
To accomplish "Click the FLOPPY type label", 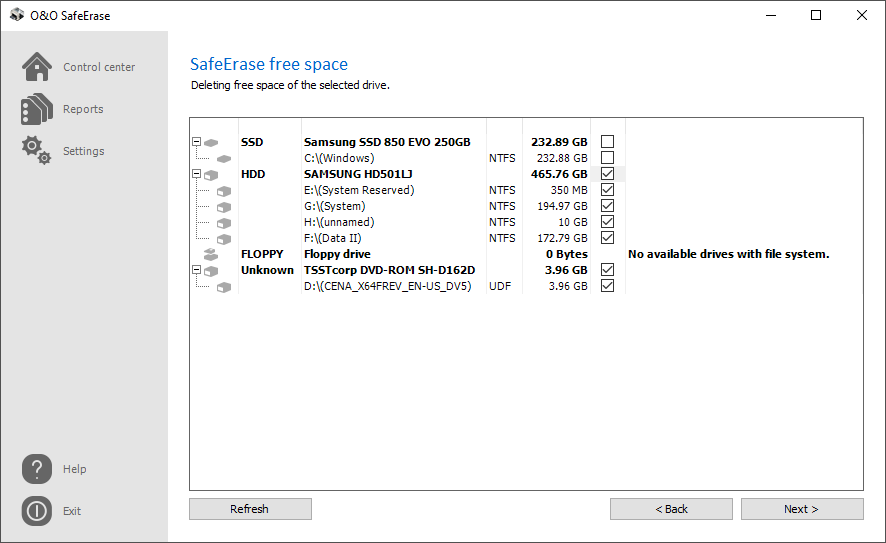I will [262, 254].
